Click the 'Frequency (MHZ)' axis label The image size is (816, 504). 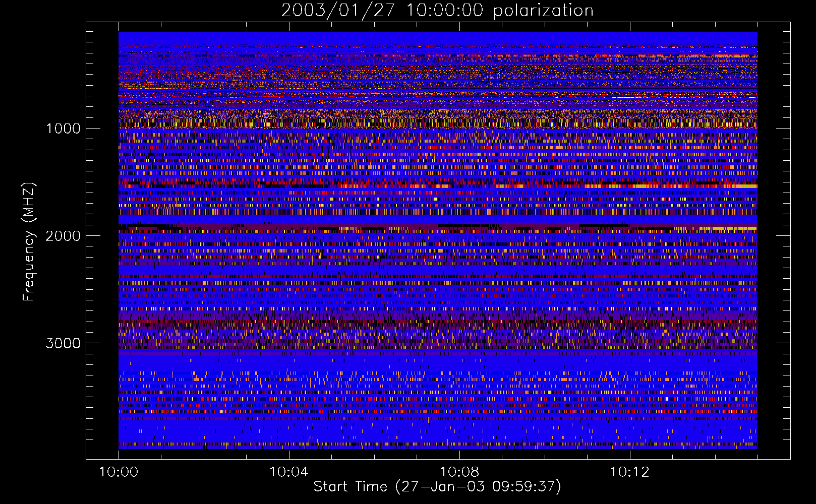pos(29,242)
